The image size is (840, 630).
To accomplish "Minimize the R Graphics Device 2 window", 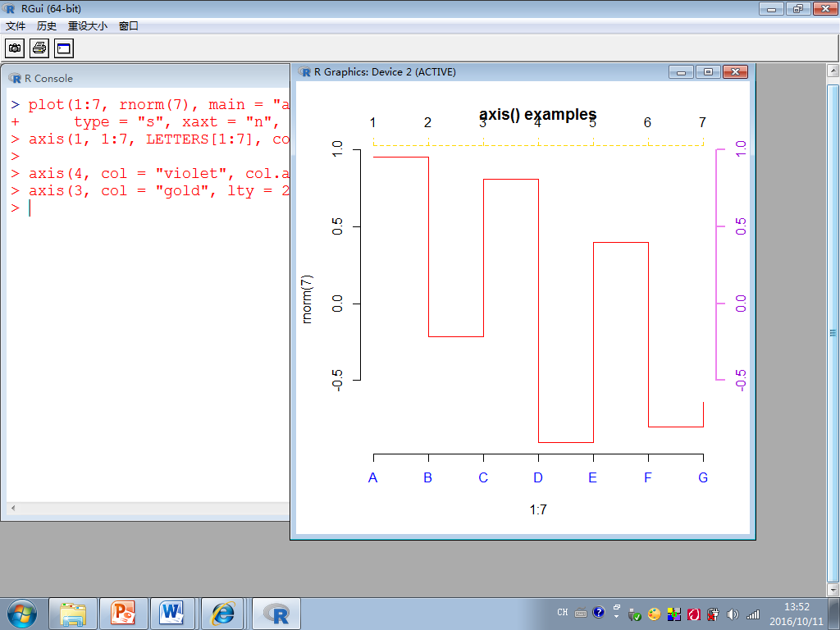I will 682,72.
